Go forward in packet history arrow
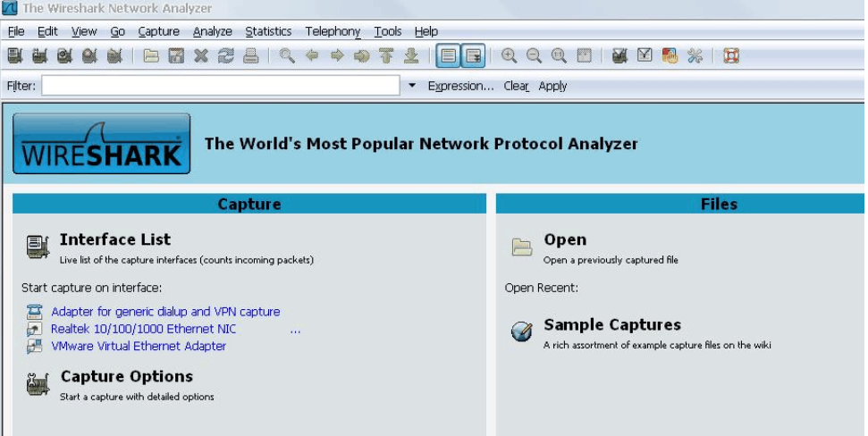This screenshot has width=868, height=436. pyautogui.click(x=337, y=56)
